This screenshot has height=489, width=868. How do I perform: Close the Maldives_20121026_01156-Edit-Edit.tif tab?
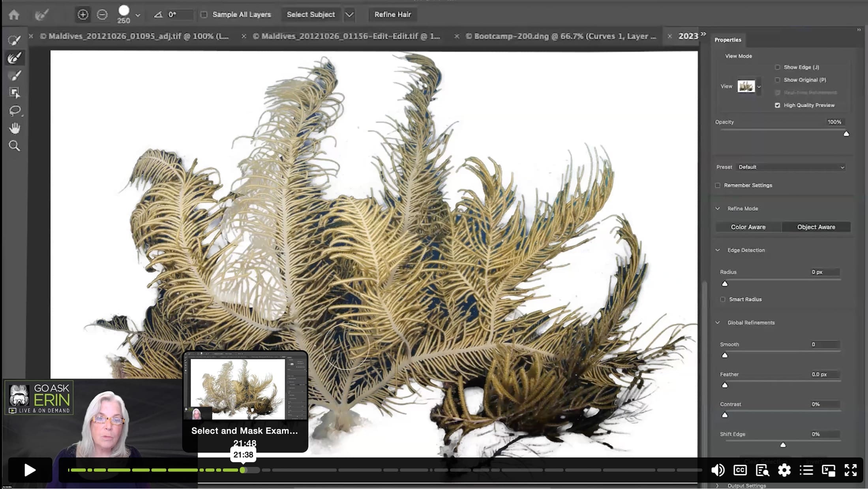[244, 36]
